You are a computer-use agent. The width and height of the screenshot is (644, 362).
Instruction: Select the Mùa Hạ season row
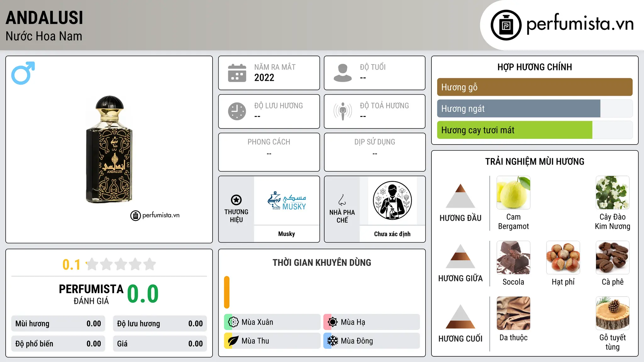click(372, 322)
